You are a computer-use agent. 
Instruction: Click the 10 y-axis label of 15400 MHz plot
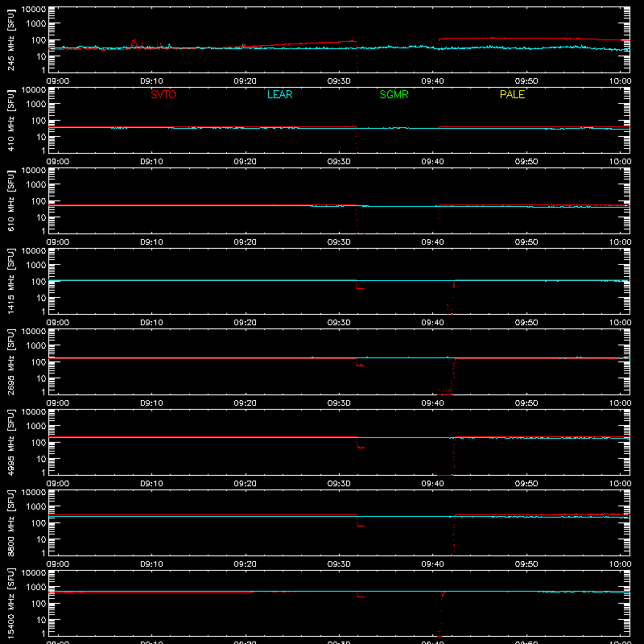point(41,620)
